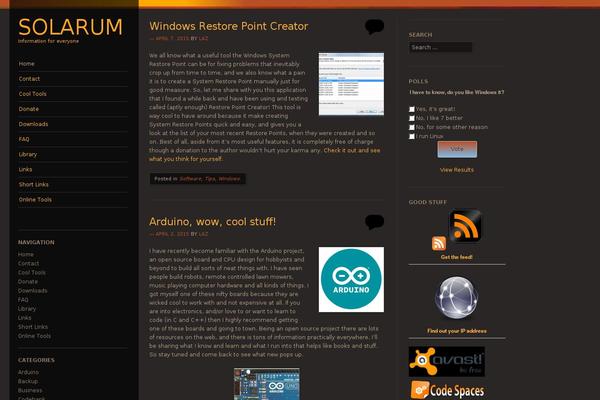This screenshot has width=600, height=400.
Task: Open author LAZ on Restore Point post
Action: coord(203,39)
